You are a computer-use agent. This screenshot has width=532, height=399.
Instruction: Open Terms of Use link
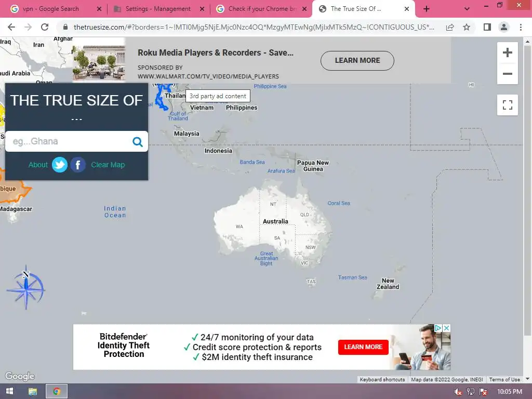(x=504, y=379)
